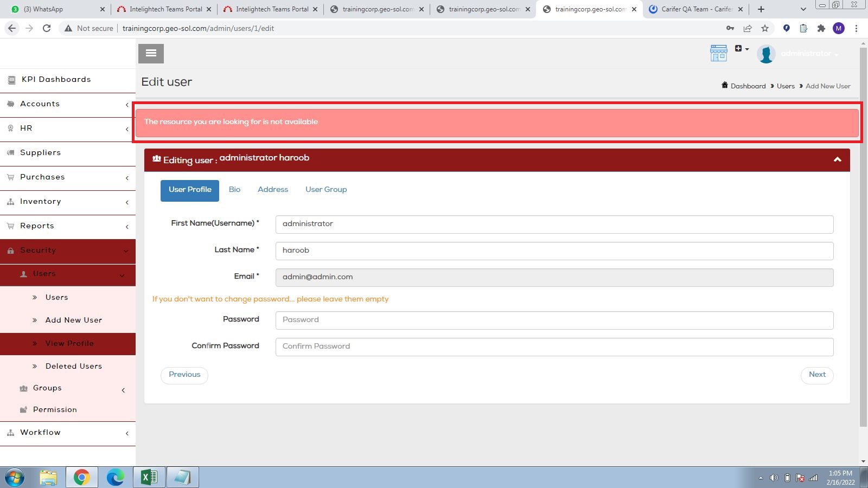Click the Users person icon
The height and width of the screenshot is (488, 868).
tap(23, 274)
